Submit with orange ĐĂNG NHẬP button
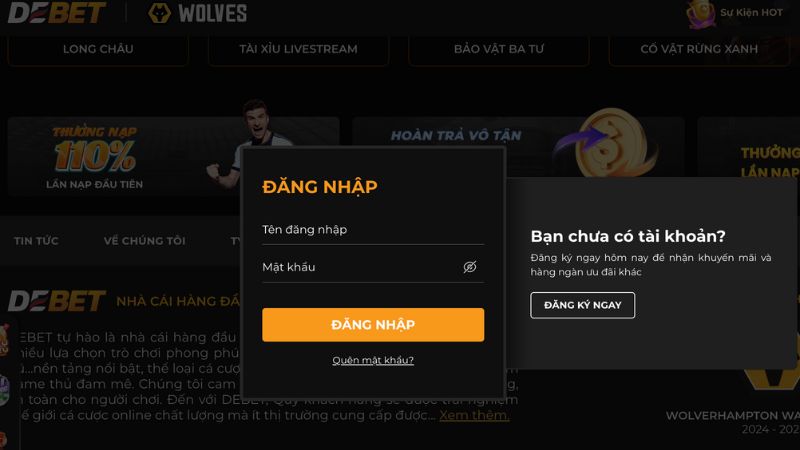The width and height of the screenshot is (800, 450). click(373, 324)
